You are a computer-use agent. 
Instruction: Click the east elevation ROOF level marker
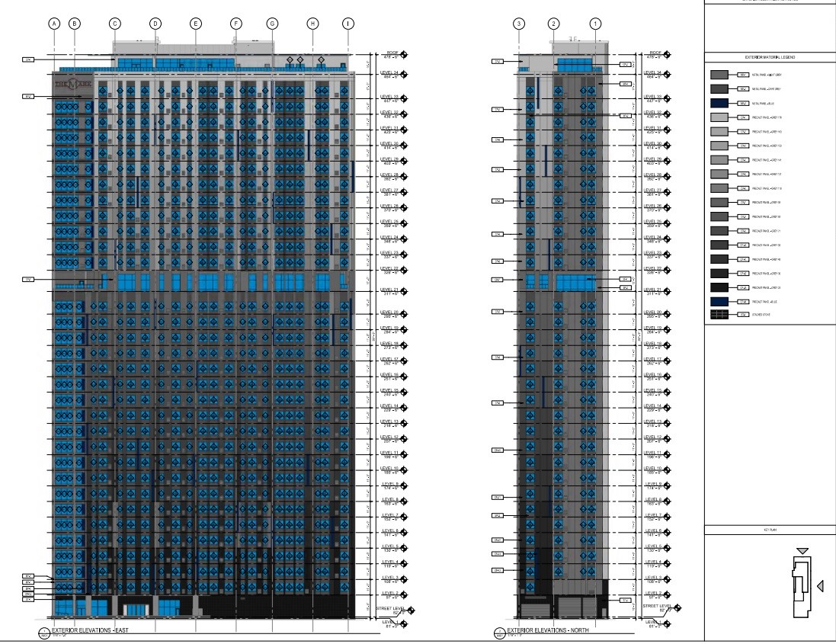(404, 55)
